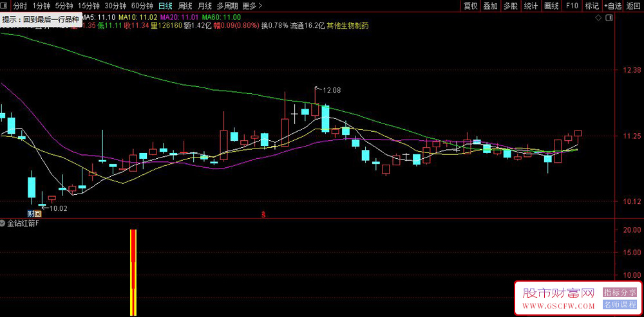Click the red S signal marker
Image resolution: width=644 pixels, height=317 pixels.
coord(263,214)
